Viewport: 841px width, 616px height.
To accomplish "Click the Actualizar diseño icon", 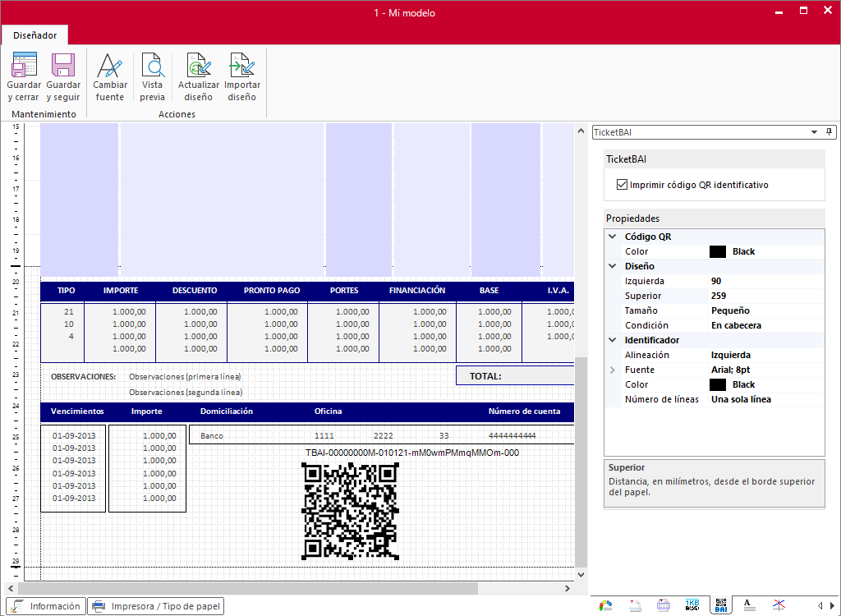I will point(199,66).
